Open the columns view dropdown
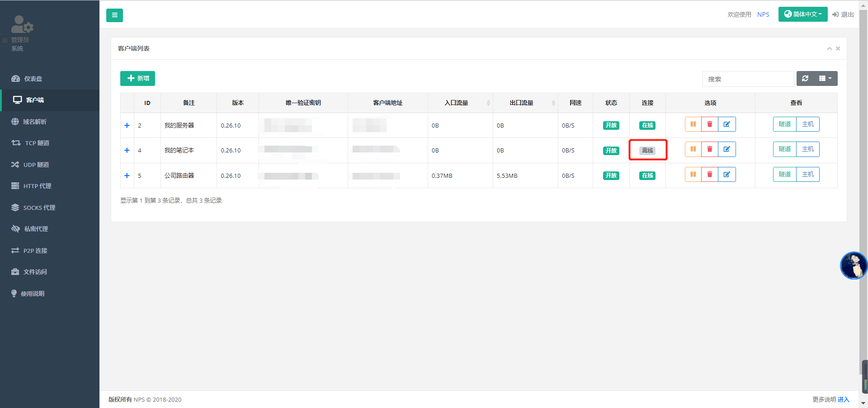The height and width of the screenshot is (408, 868). [x=825, y=79]
